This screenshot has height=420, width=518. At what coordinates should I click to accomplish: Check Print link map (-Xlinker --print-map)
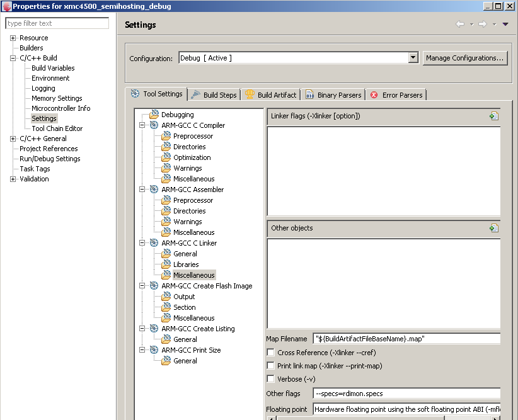[270, 366]
